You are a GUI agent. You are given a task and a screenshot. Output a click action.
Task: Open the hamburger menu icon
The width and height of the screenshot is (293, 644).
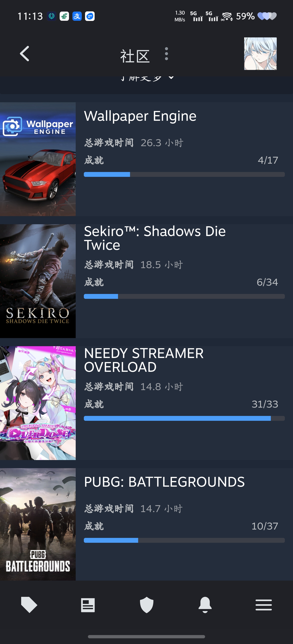click(x=264, y=605)
